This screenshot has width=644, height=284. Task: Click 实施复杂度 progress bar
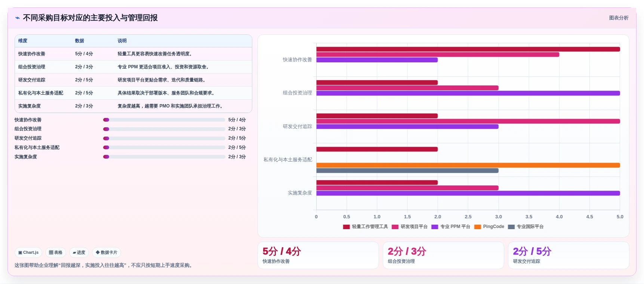tap(164, 157)
